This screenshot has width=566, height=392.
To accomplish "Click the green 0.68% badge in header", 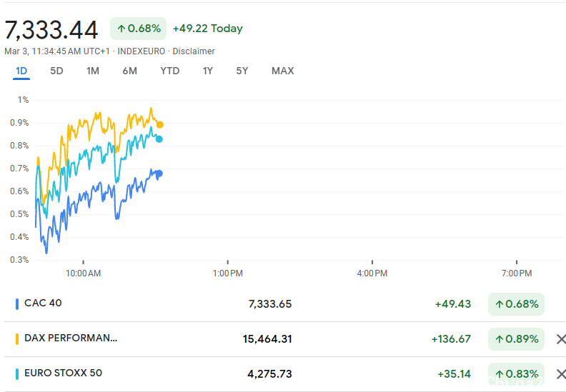I will pos(138,29).
